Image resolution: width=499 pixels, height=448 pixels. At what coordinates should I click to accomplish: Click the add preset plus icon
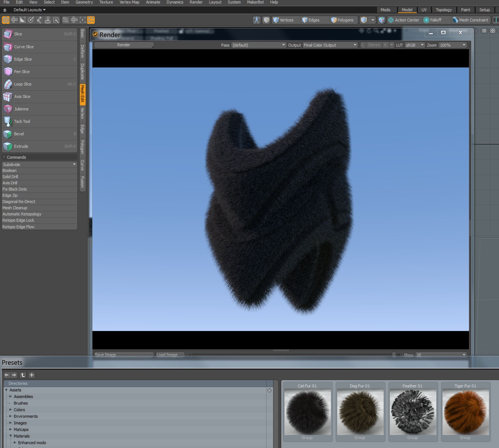tap(31, 375)
